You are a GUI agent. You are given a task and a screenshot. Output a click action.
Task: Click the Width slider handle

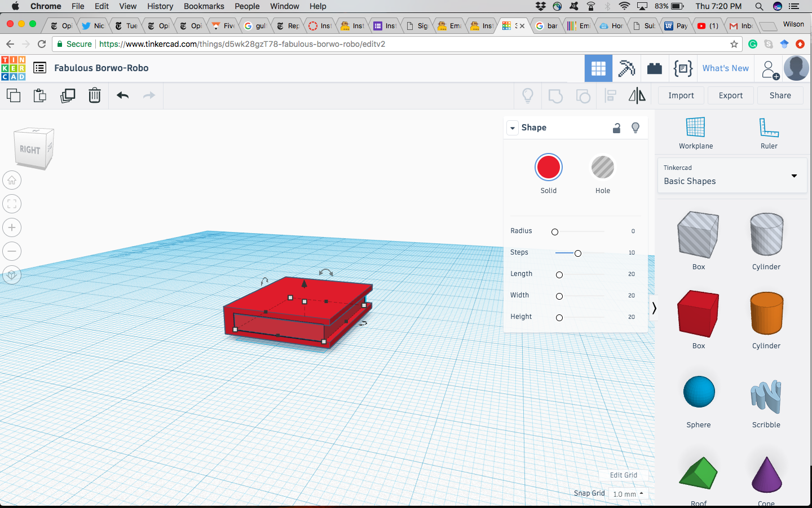pos(559,296)
